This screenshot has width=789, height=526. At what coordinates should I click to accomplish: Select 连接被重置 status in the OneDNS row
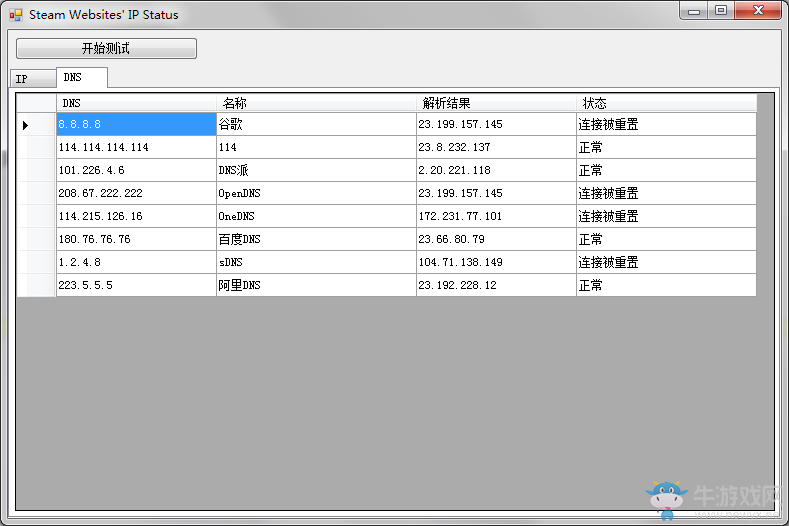coord(667,216)
